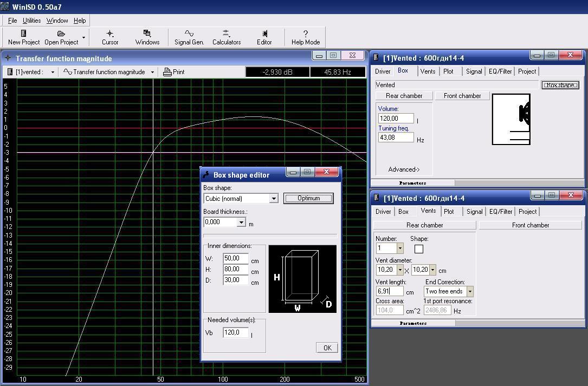Image resolution: width=588 pixels, height=386 pixels.
Task: Enable Help Mode
Action: [306, 34]
